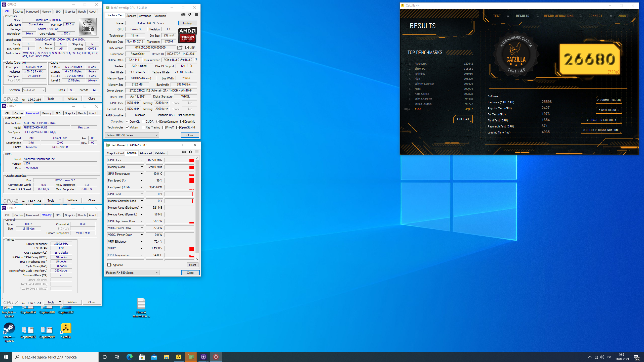The height and width of the screenshot is (362, 644).
Task: Click CHECK RECOMMENDATIONS in Catzilla
Action: tap(601, 130)
